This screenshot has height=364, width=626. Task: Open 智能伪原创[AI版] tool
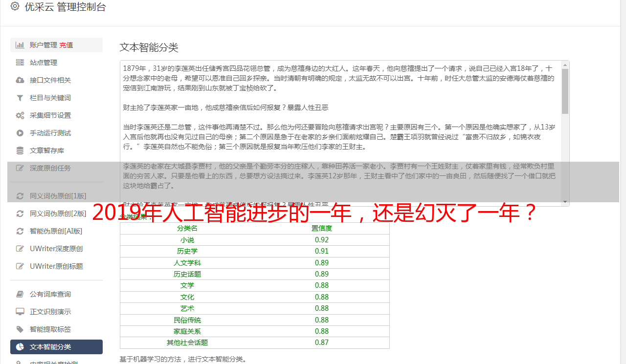click(x=56, y=231)
